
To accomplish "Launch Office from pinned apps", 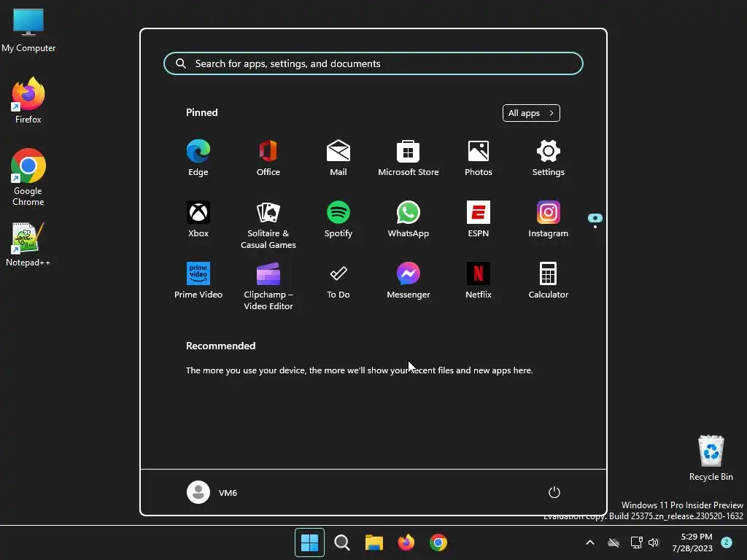I will (x=268, y=158).
